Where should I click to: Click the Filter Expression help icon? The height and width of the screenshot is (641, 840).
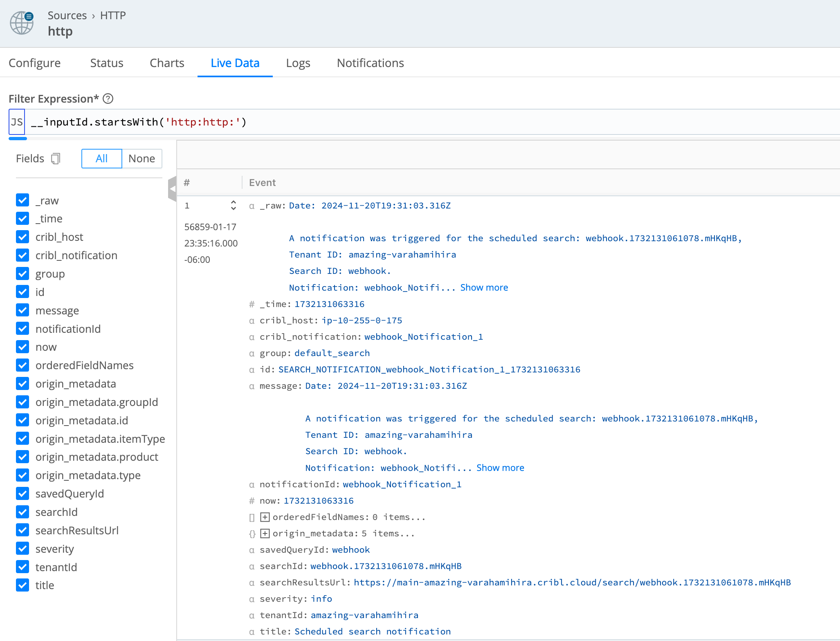tap(108, 99)
